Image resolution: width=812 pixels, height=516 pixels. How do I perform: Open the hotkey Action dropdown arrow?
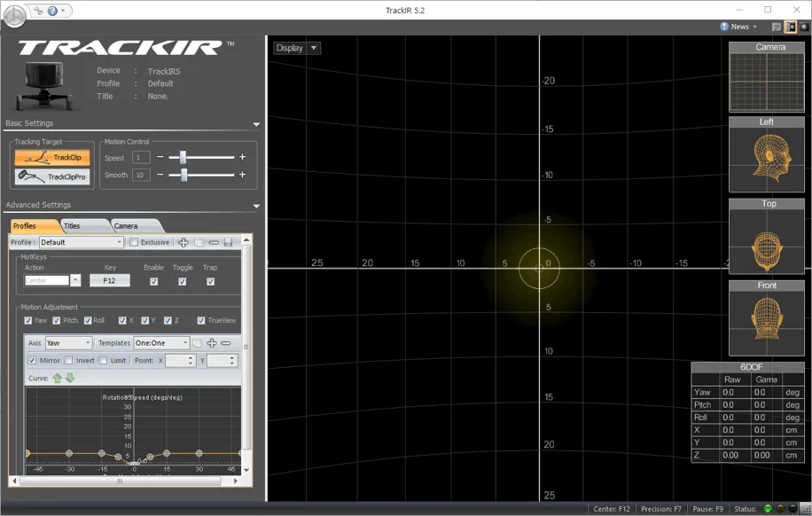[75, 280]
